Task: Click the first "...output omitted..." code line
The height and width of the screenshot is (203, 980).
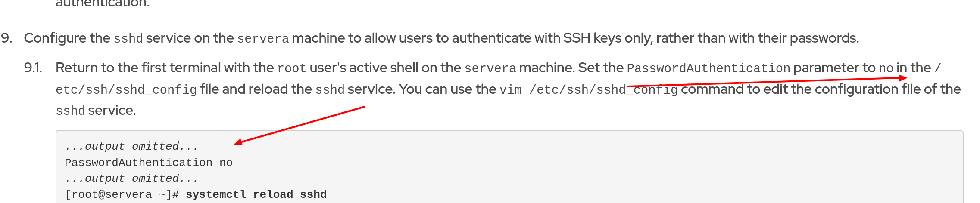Action: click(131, 147)
